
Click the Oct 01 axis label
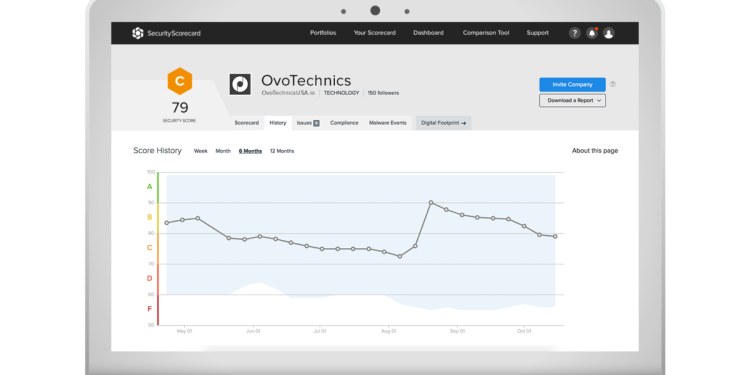pos(524,331)
